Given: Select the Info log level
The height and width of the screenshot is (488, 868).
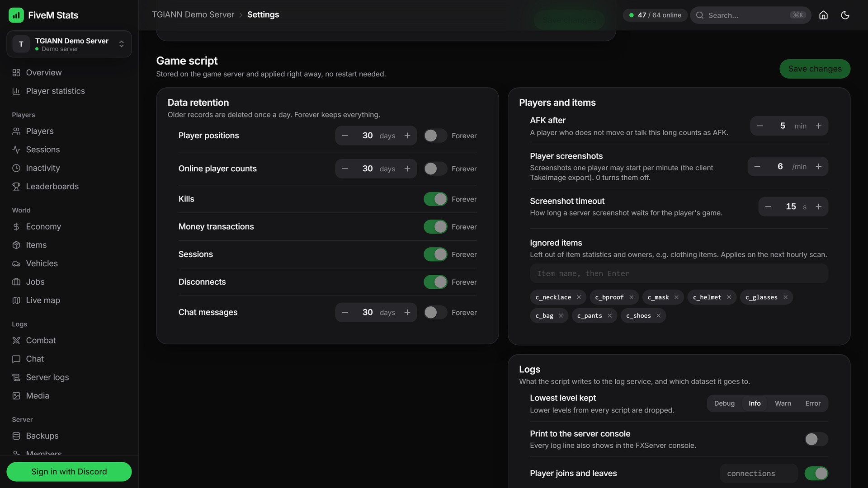Looking at the screenshot, I should coord(755,404).
